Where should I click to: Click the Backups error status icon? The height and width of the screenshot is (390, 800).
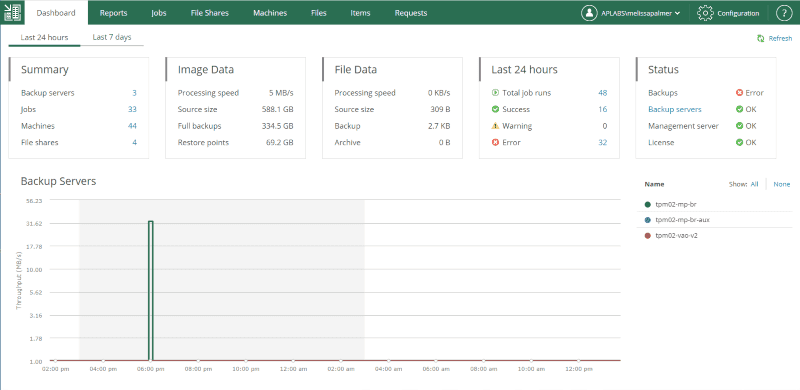coord(739,93)
